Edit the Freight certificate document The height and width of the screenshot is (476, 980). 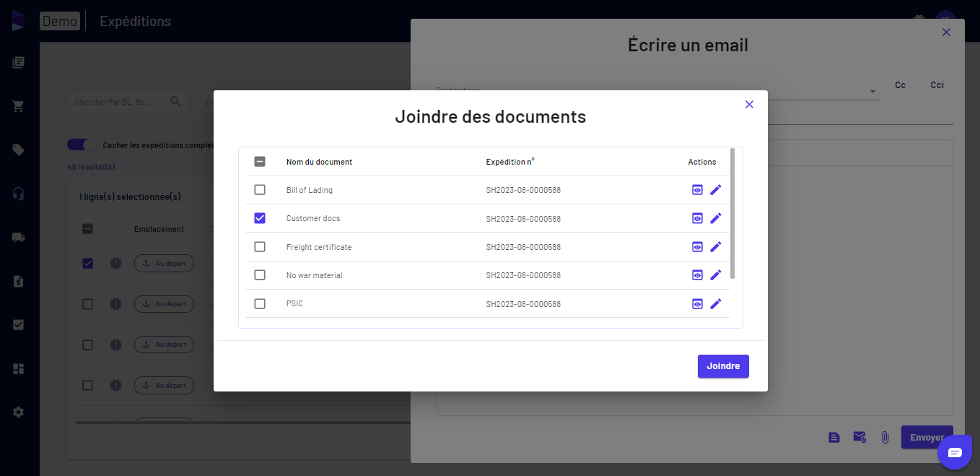716,247
